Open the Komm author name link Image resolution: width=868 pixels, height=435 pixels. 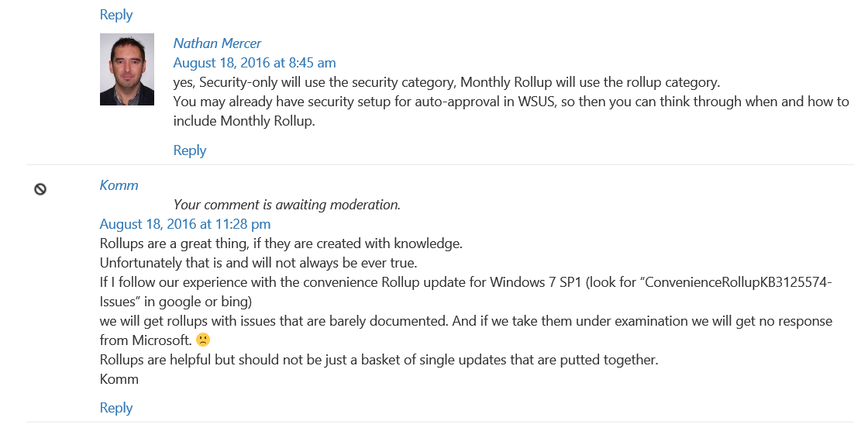click(119, 185)
